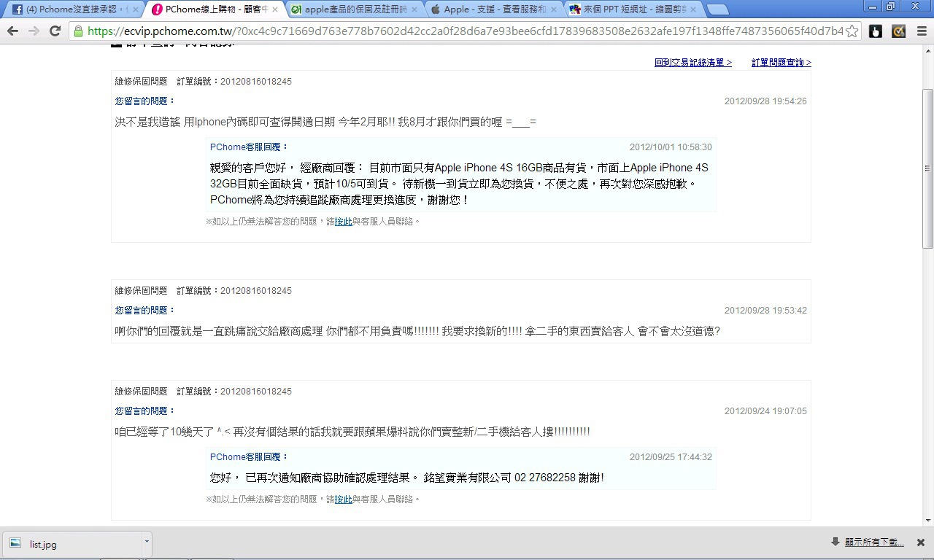Click the yellow-black extension icon in the toolbar
The width and height of the screenshot is (934, 560).
click(899, 31)
